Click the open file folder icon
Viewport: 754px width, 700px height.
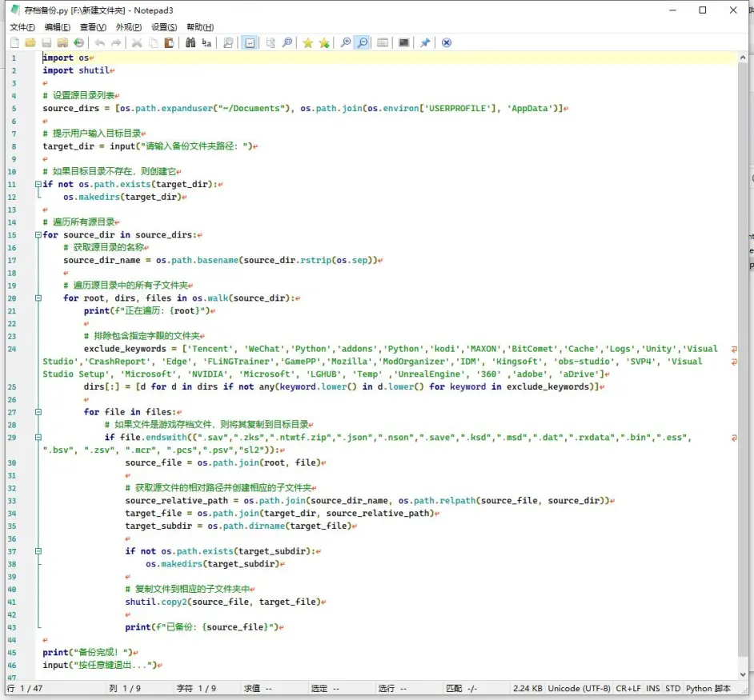[30, 42]
